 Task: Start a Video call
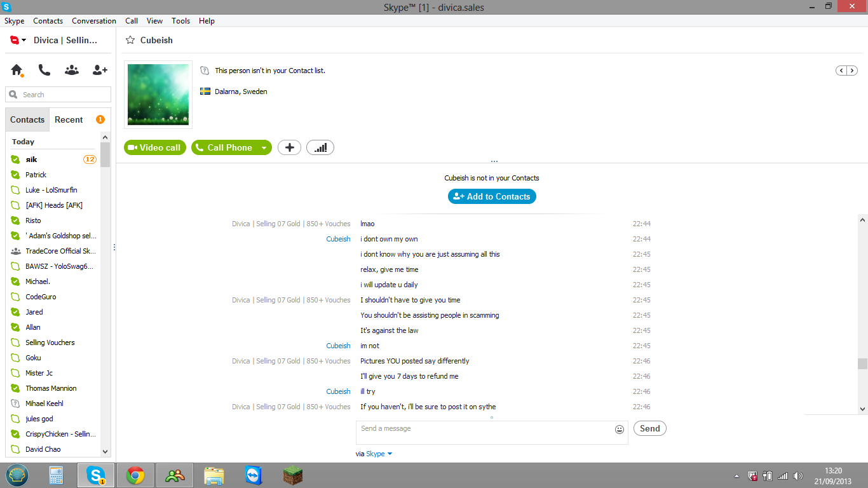155,147
